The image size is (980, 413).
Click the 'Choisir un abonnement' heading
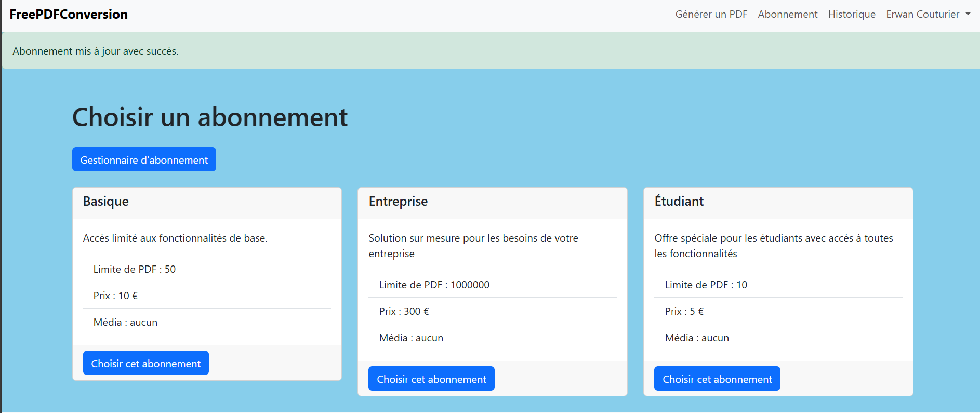210,117
